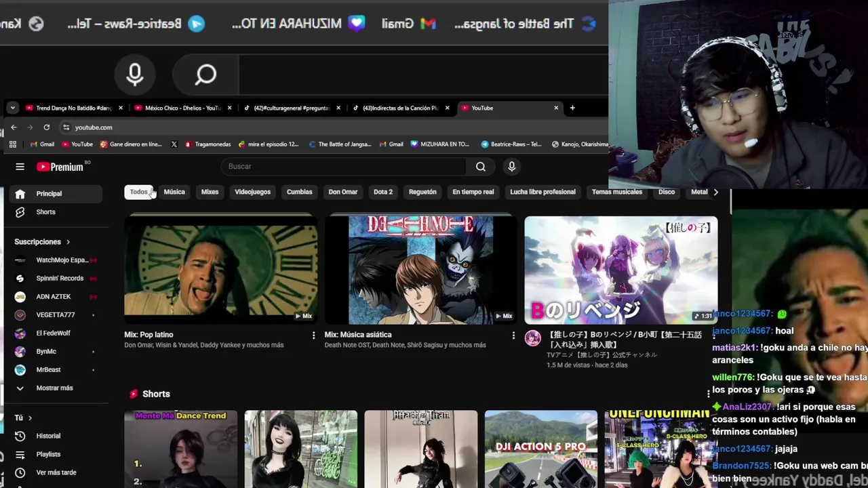Open the YouTube bookmark in bookmarks bar
The height and width of the screenshot is (488, 868).
coord(77,144)
